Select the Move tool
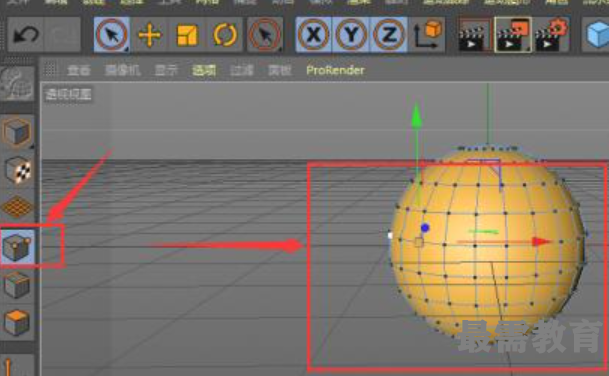 pos(150,35)
